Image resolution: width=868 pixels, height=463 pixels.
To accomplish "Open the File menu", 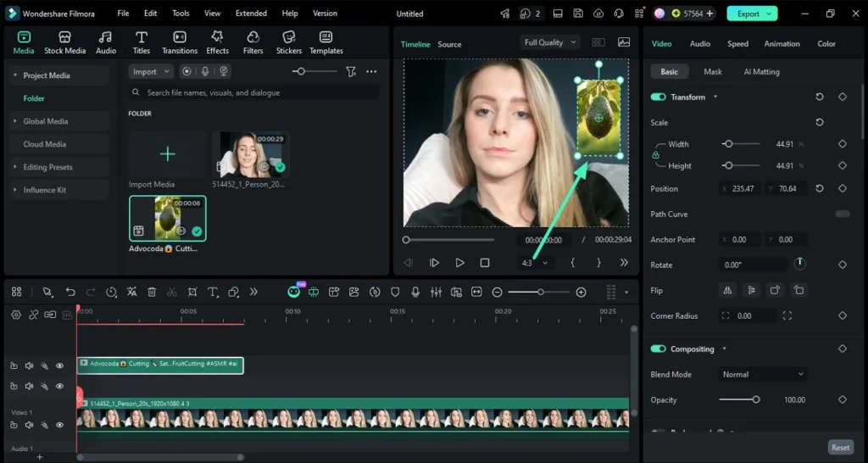I will pos(123,14).
